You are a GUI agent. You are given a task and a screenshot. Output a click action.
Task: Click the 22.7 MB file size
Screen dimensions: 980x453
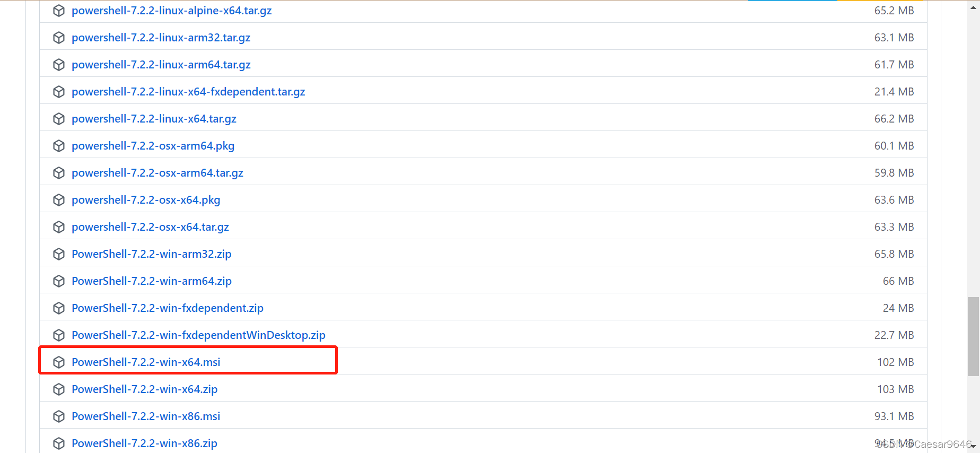click(894, 335)
